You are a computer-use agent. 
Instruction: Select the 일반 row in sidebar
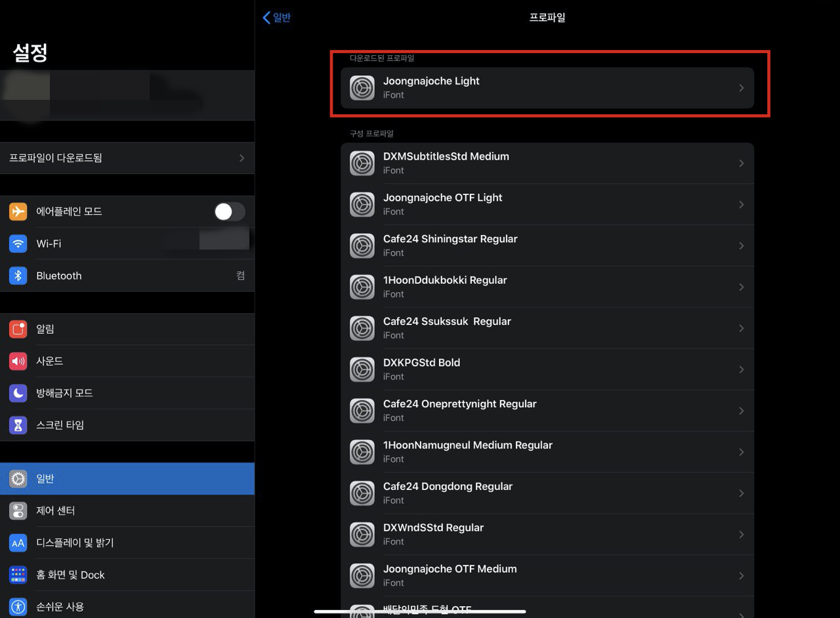(x=127, y=479)
